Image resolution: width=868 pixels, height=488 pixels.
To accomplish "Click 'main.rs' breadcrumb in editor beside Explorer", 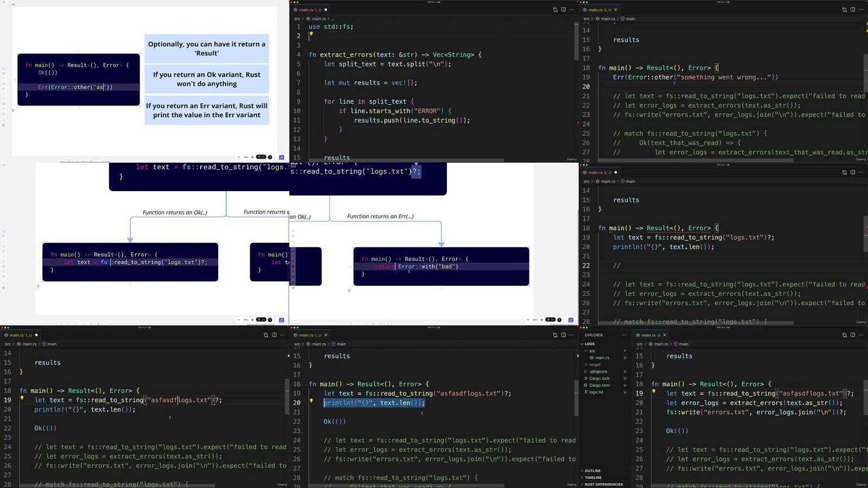I will [661, 344].
